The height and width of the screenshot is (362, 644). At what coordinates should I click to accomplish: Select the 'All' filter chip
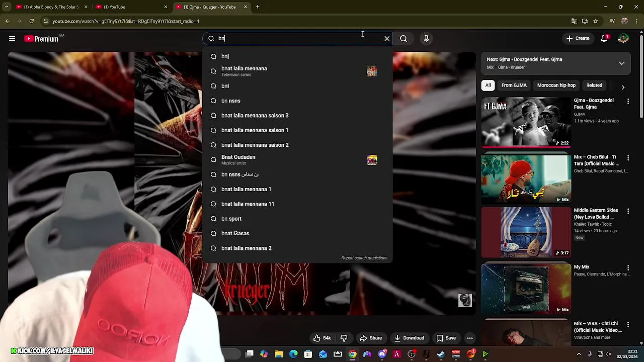[x=488, y=85]
